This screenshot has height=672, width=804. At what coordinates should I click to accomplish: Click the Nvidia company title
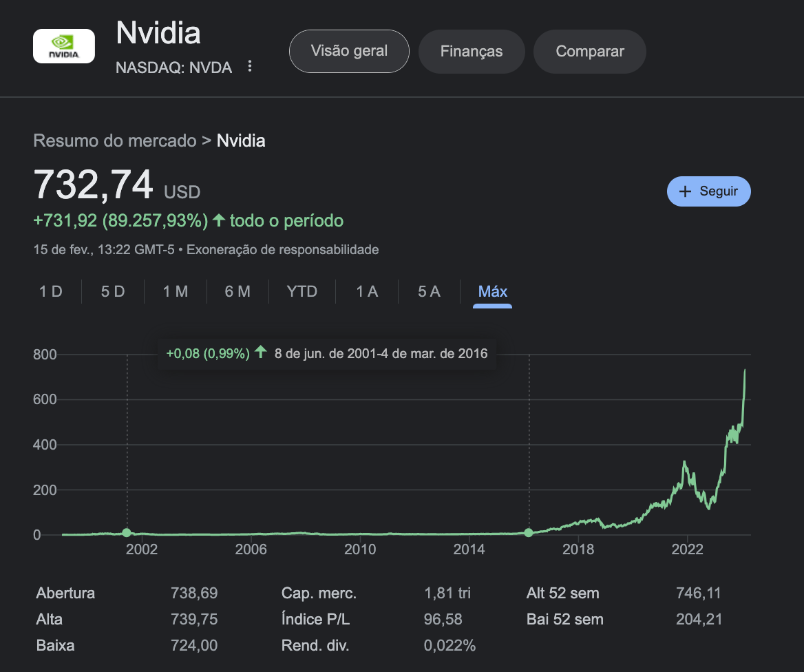point(158,33)
